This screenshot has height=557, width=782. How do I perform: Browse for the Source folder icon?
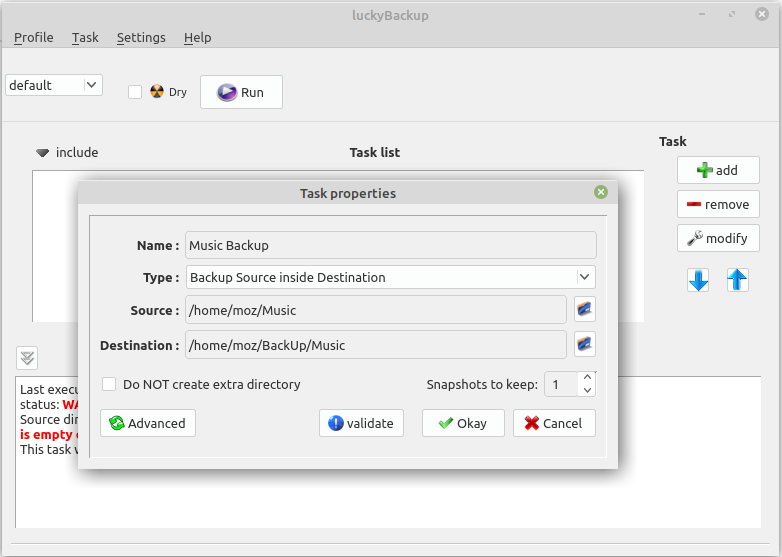pos(585,310)
